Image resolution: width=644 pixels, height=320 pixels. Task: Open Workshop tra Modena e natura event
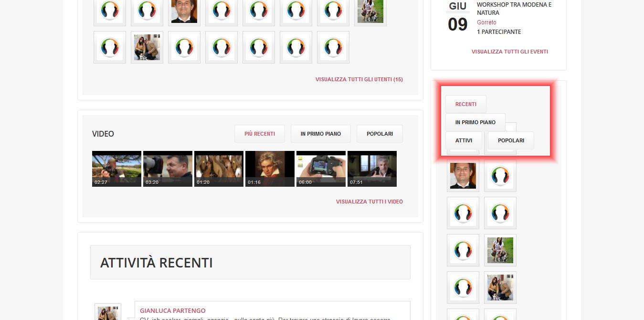514,9
